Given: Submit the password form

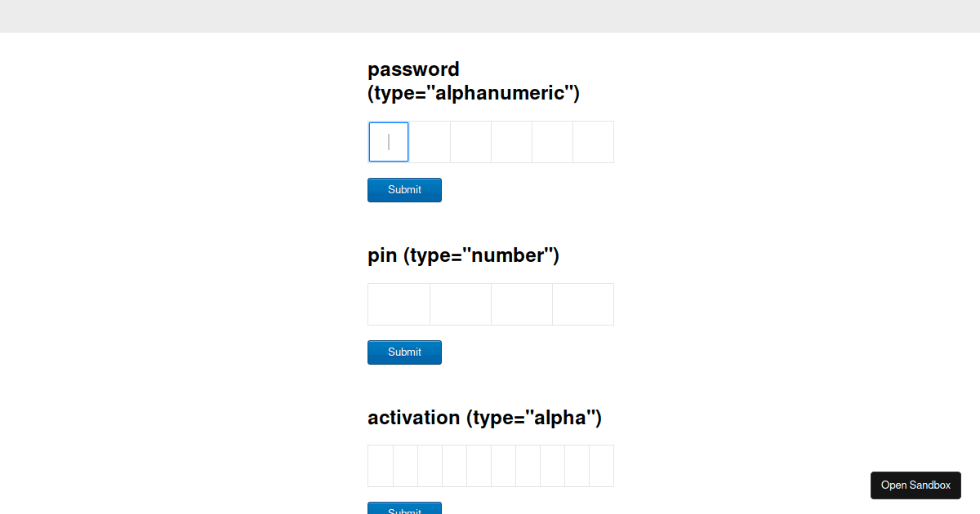Looking at the screenshot, I should click(x=404, y=189).
